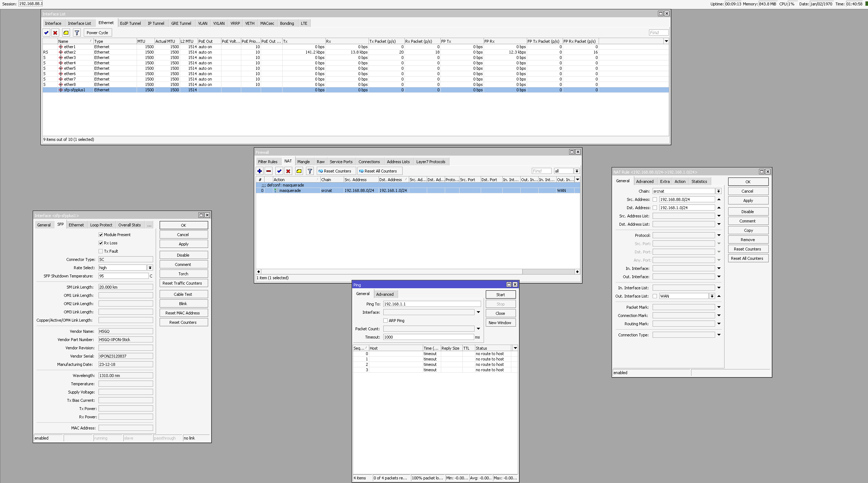The width and height of the screenshot is (868, 483).
Task: Toggle the ARP Ping checkbox
Action: (385, 321)
